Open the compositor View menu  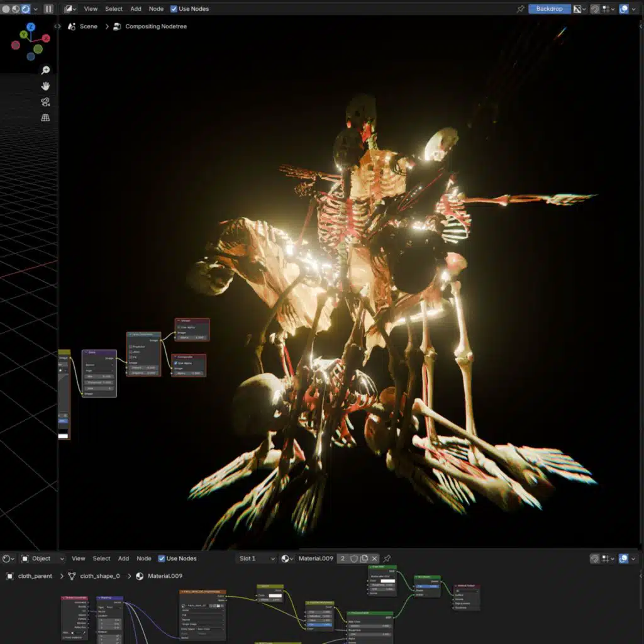[91, 9]
